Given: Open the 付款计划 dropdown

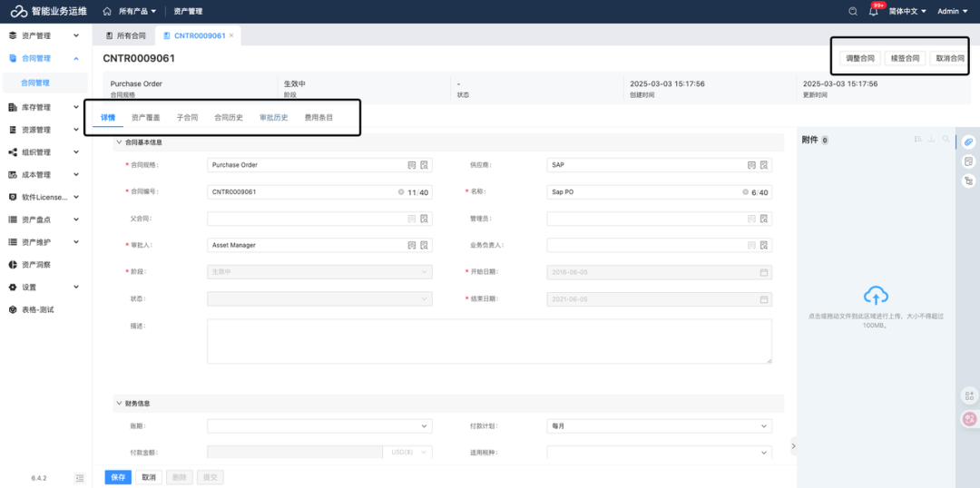Looking at the screenshot, I should 659,425.
